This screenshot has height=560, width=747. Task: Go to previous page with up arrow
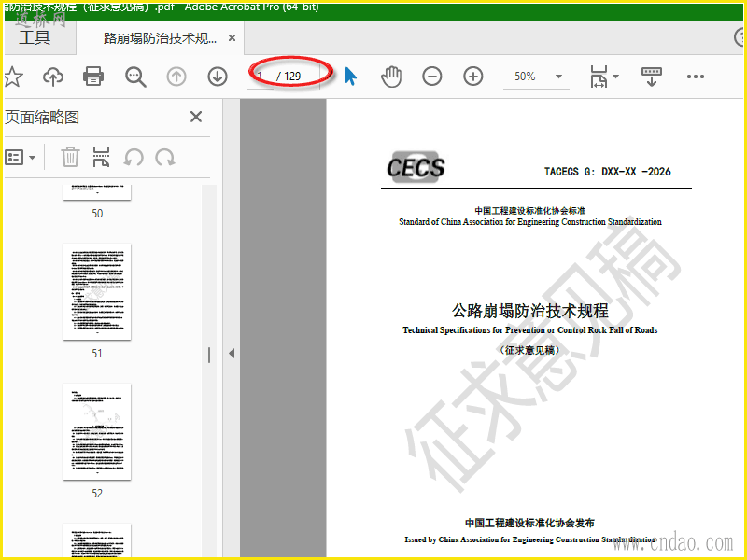176,77
